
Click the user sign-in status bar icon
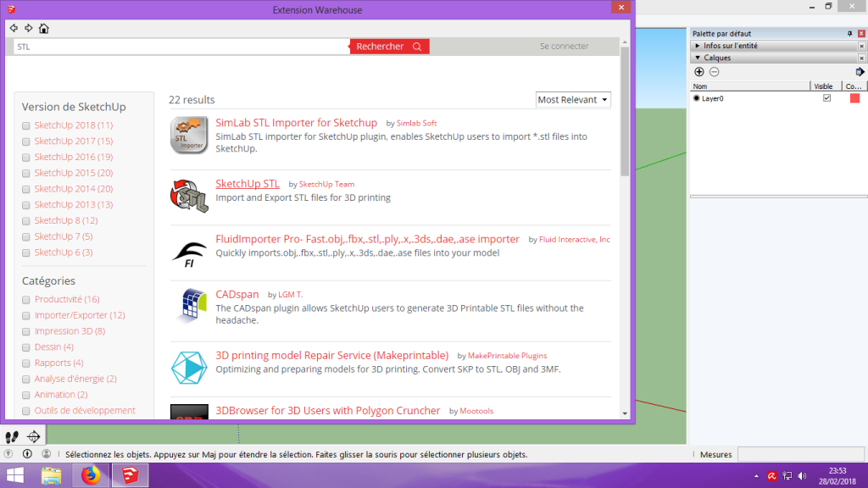tap(46, 454)
